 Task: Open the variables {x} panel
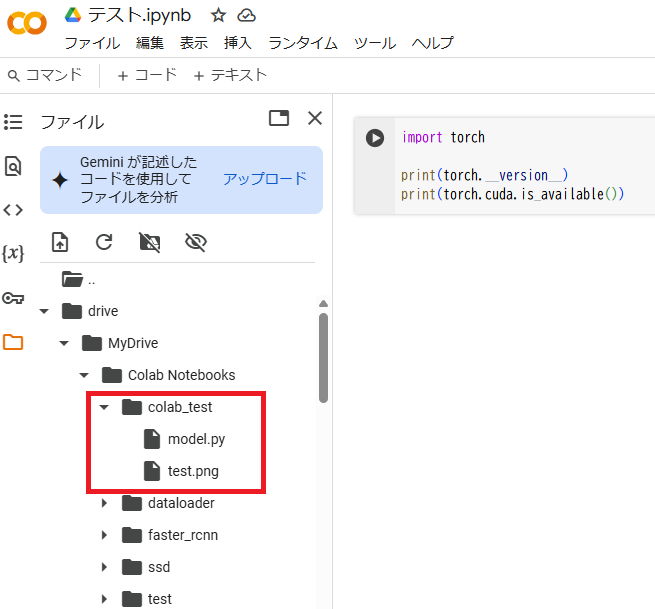(13, 254)
